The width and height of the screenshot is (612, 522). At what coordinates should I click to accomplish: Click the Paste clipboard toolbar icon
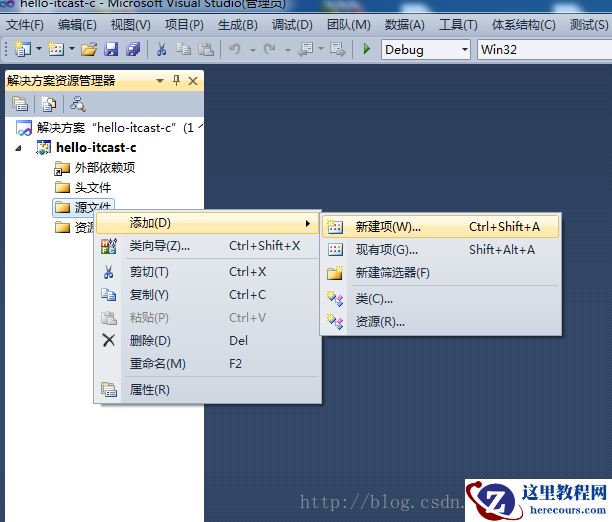(206, 50)
